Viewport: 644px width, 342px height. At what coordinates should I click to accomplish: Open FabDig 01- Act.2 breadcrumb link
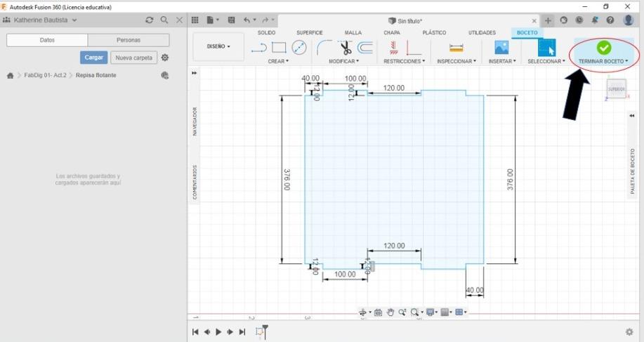coord(45,76)
